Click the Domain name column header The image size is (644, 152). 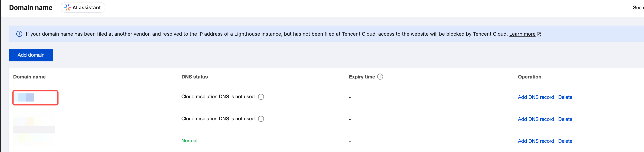(29, 77)
